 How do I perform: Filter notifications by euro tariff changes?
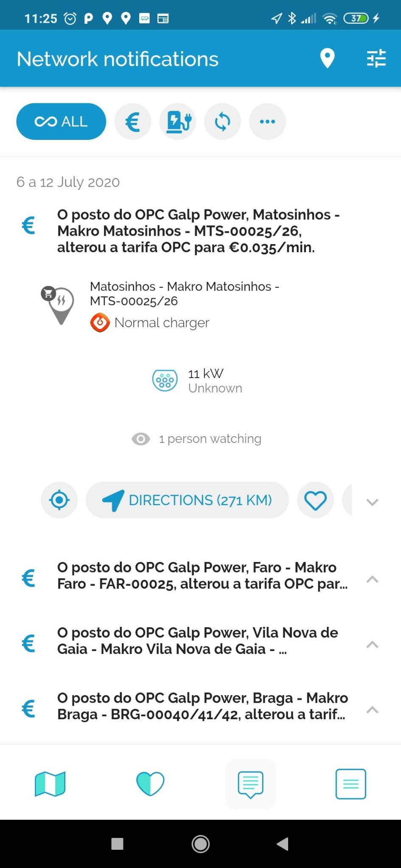[133, 122]
